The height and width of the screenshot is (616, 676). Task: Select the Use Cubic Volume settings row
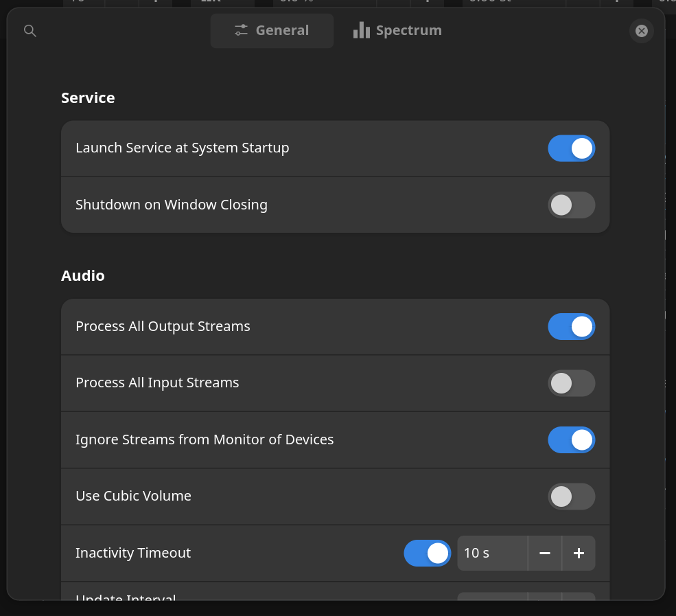point(275,496)
